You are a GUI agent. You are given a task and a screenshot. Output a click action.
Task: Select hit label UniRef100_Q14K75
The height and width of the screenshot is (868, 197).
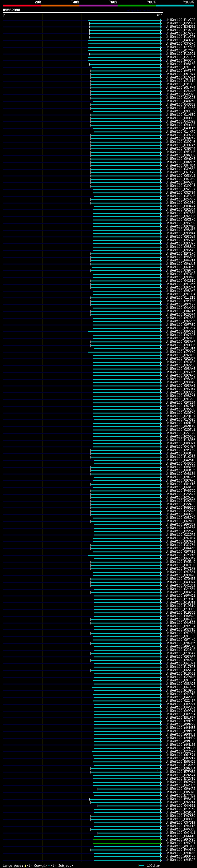(180, 131)
